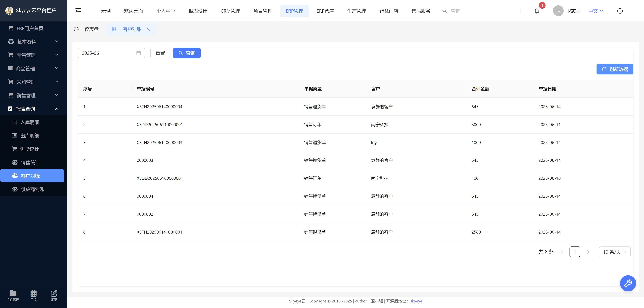Open 供应商对账 in the sidebar

(34, 189)
